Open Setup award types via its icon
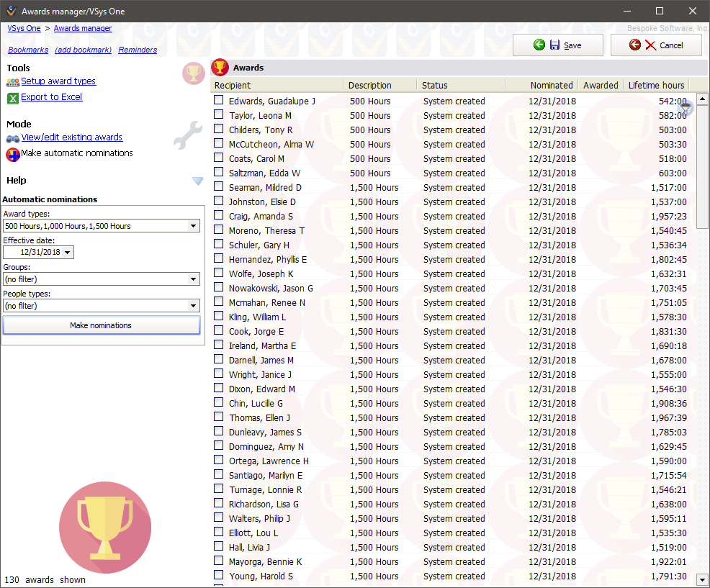 (12, 81)
